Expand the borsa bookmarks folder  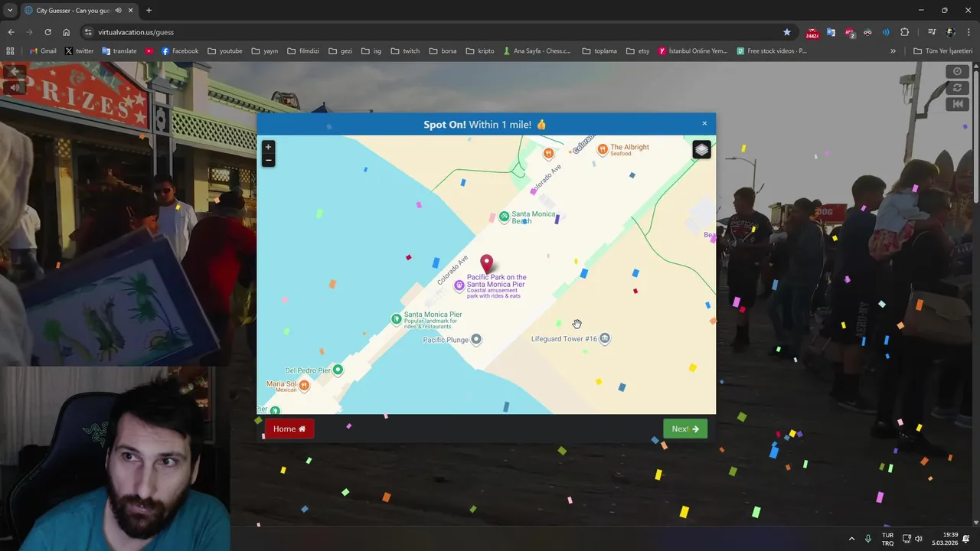(x=443, y=51)
